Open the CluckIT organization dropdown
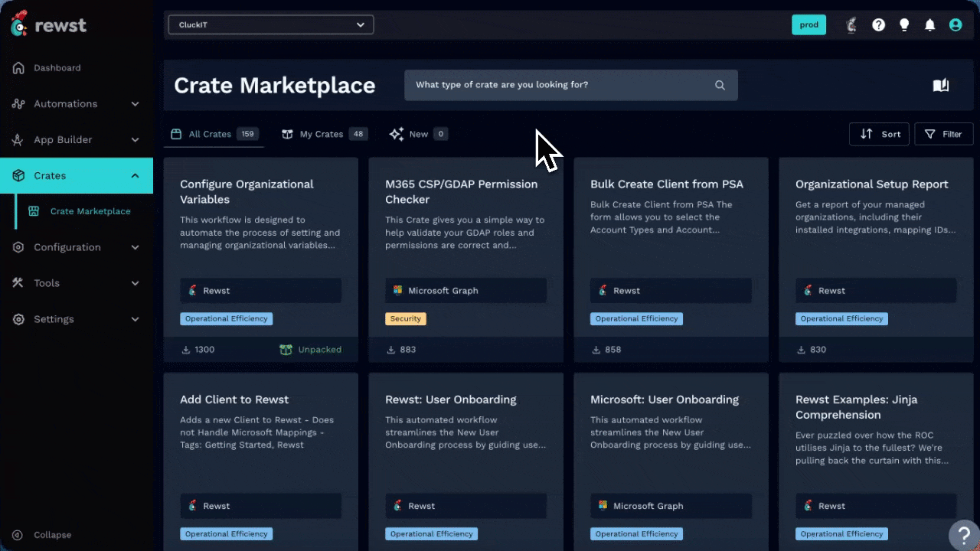The height and width of the screenshot is (551, 980). (271, 24)
